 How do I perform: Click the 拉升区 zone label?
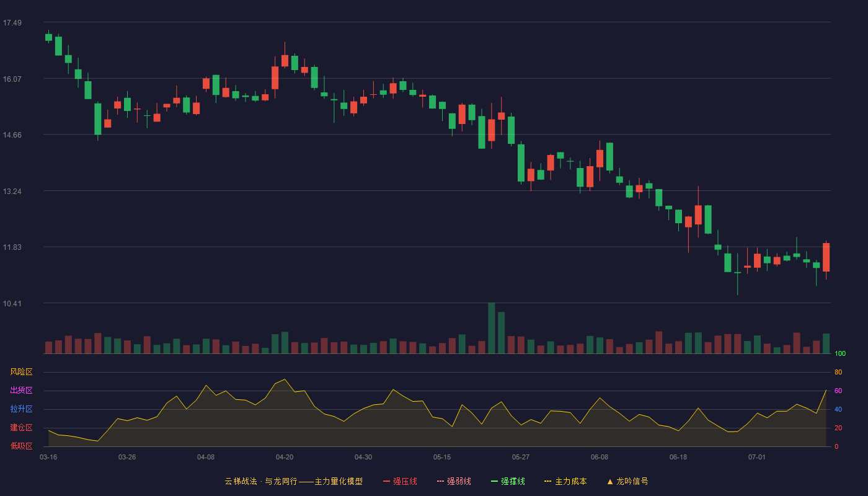click(21, 409)
